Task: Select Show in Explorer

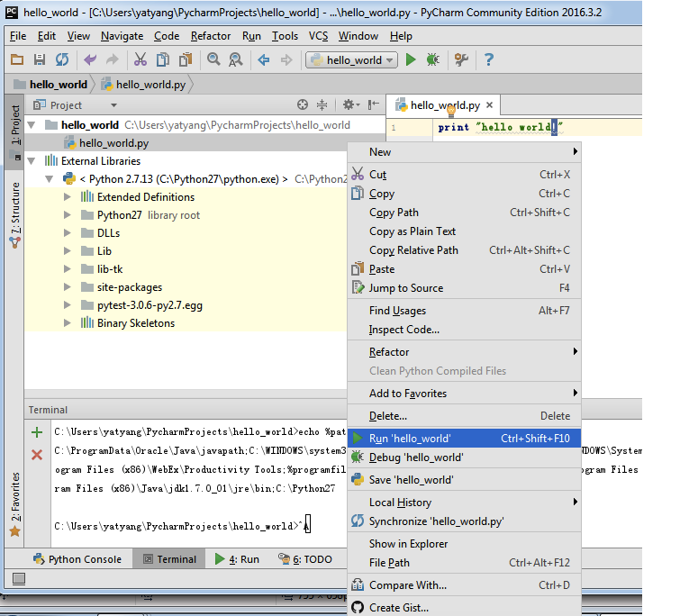Action: pos(464,544)
